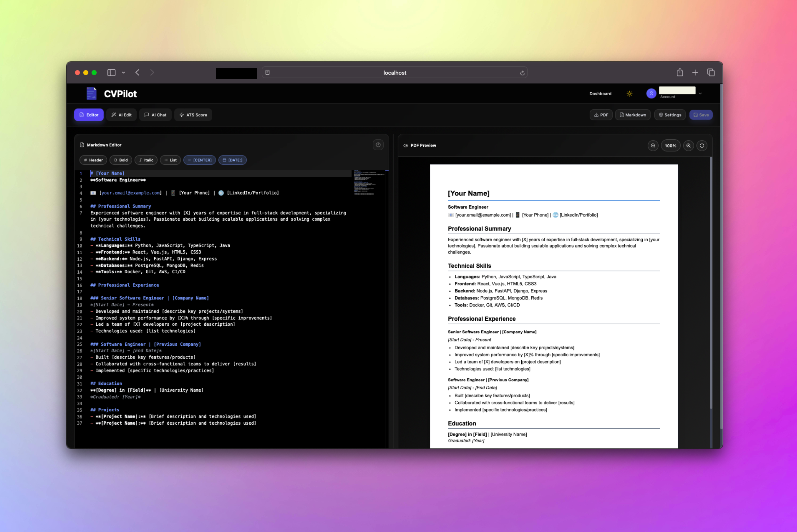Click the PDF Preview eye icon
The height and width of the screenshot is (532, 797).
(x=406, y=146)
